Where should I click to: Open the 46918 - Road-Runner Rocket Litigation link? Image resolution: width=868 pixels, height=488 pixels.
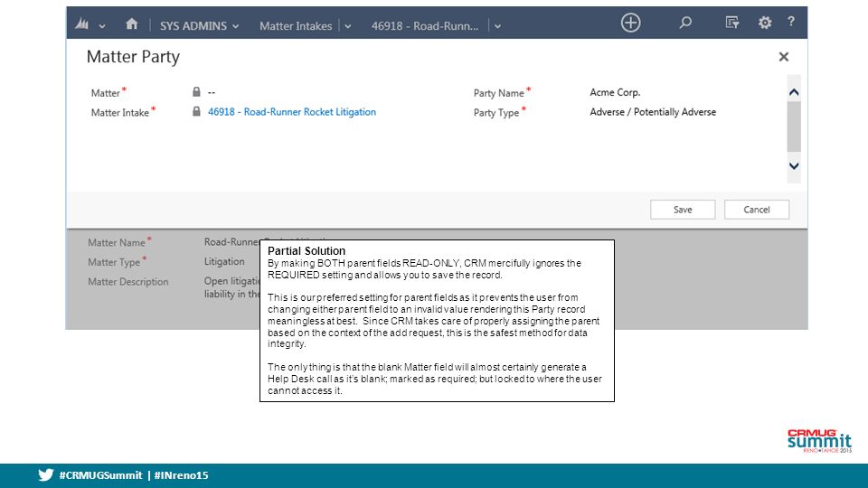(x=292, y=112)
